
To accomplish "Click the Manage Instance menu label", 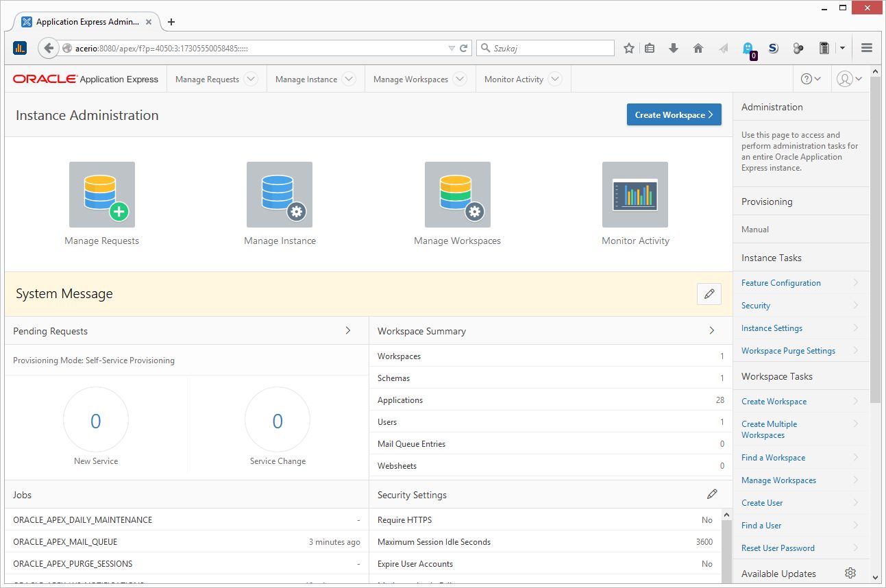I will [x=306, y=79].
